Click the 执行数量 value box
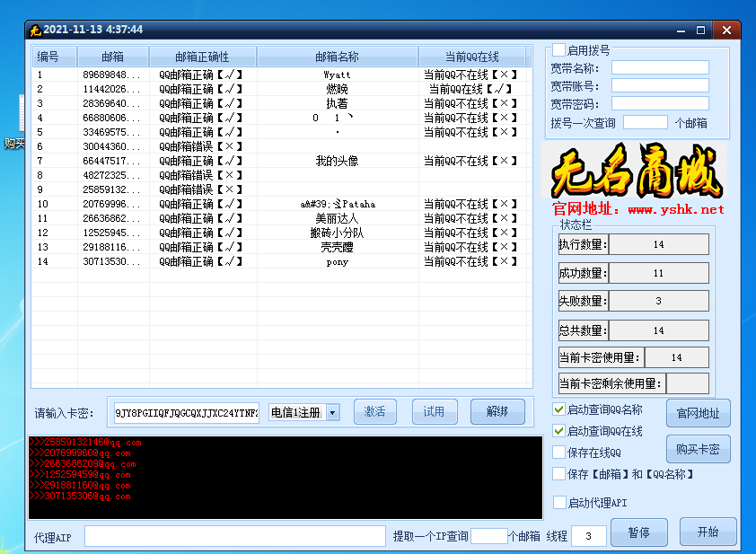This screenshot has width=756, height=554. click(x=659, y=244)
